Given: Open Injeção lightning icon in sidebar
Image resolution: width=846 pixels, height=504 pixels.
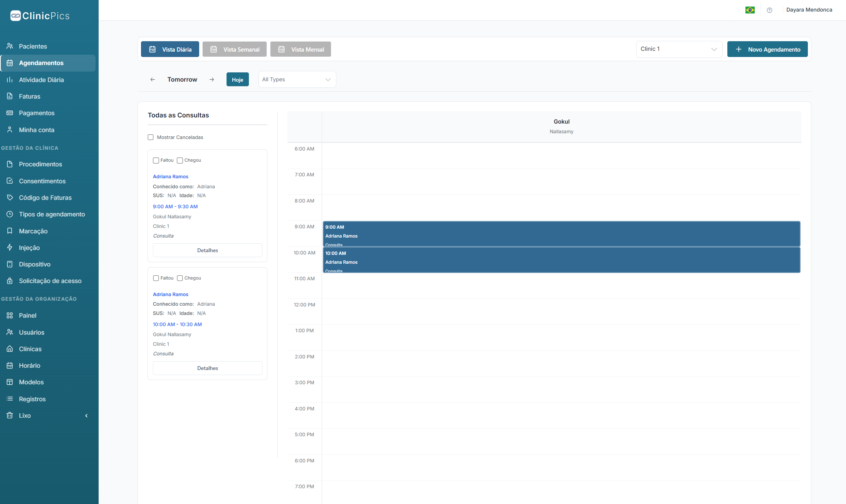Looking at the screenshot, I should click(10, 248).
